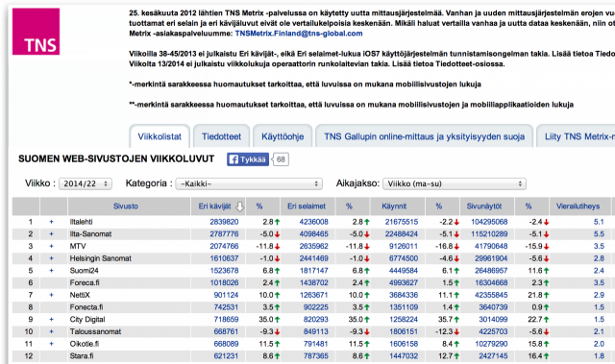Open the Viikko 2014/22 dropdown

pyautogui.click(x=86, y=183)
